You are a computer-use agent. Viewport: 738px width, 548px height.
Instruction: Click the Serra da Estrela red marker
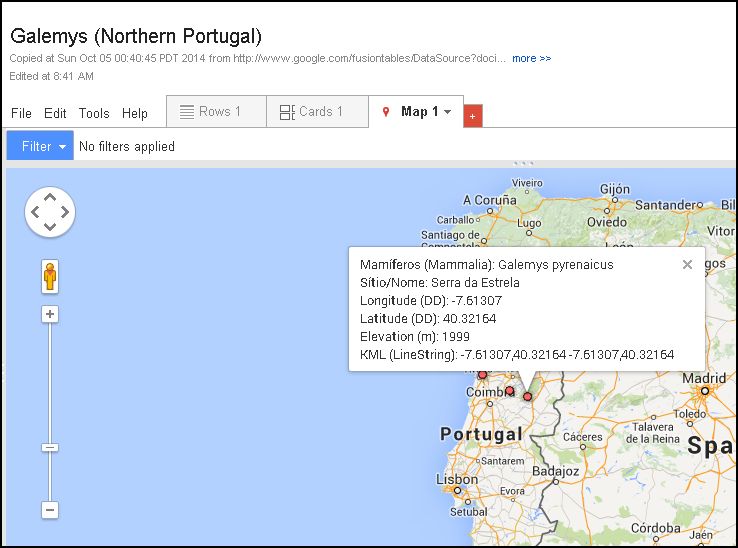[x=528, y=397]
